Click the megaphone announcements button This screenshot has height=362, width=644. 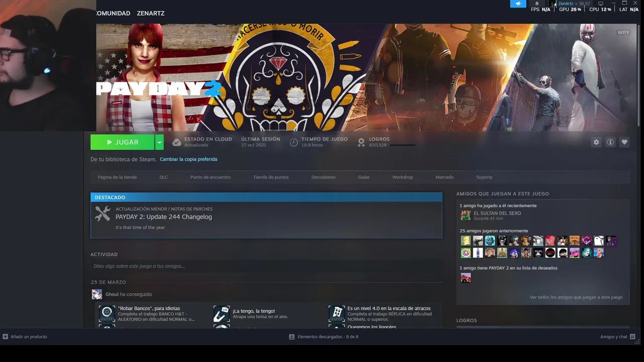coord(518,4)
